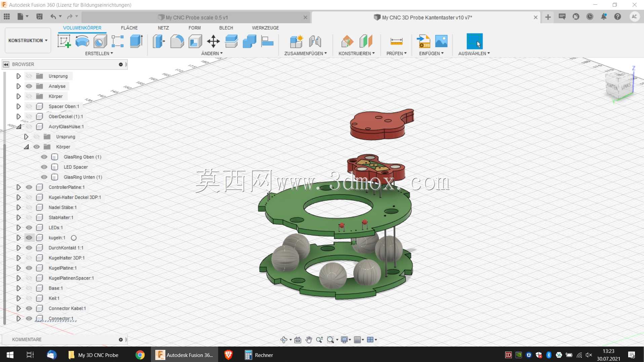Screen dimensions: 644x362
Task: Click the Undo arrow
Action: pos(53,16)
